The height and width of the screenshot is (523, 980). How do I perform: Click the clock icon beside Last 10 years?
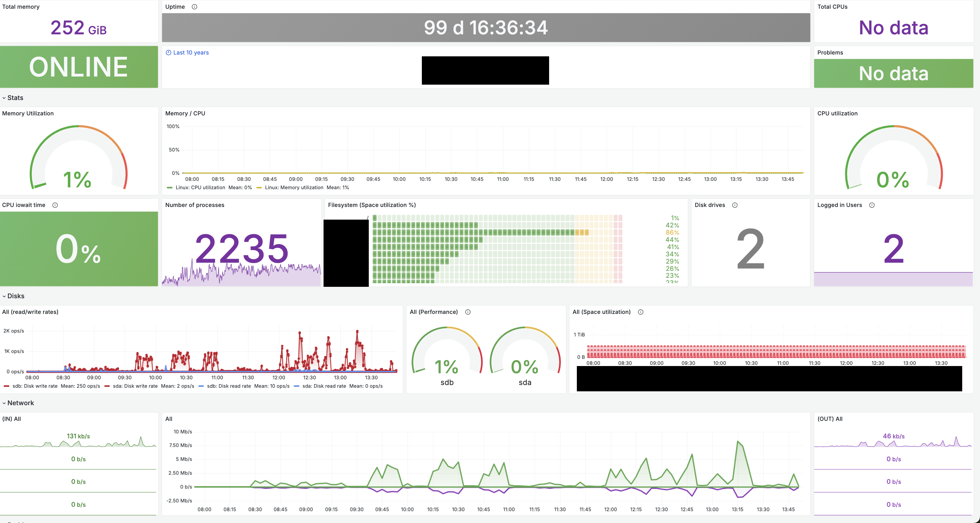click(169, 53)
